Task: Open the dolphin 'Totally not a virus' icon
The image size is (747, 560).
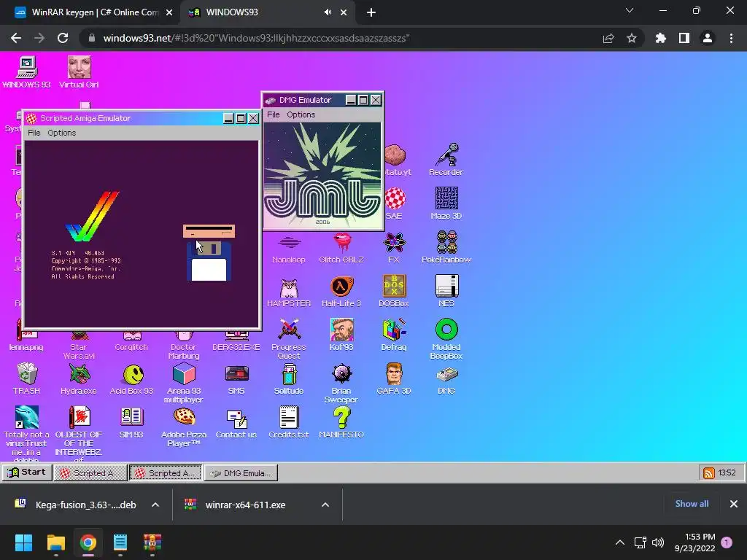Action: 27,432
